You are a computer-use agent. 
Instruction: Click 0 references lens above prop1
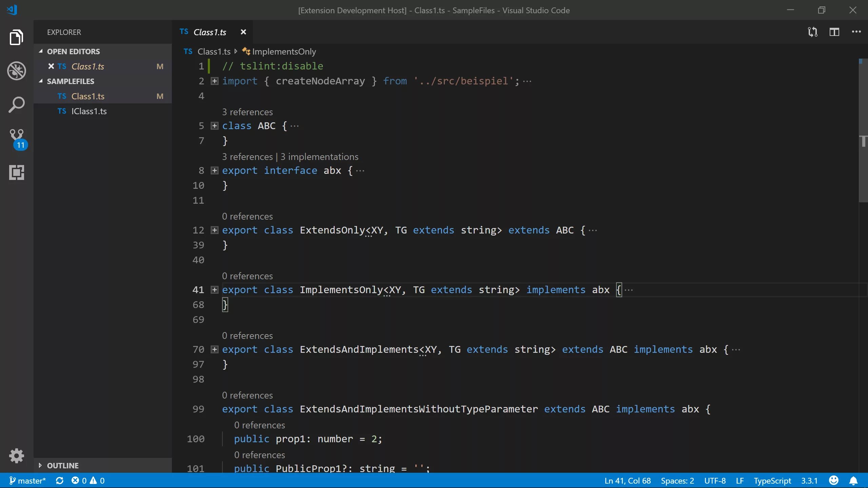259,425
